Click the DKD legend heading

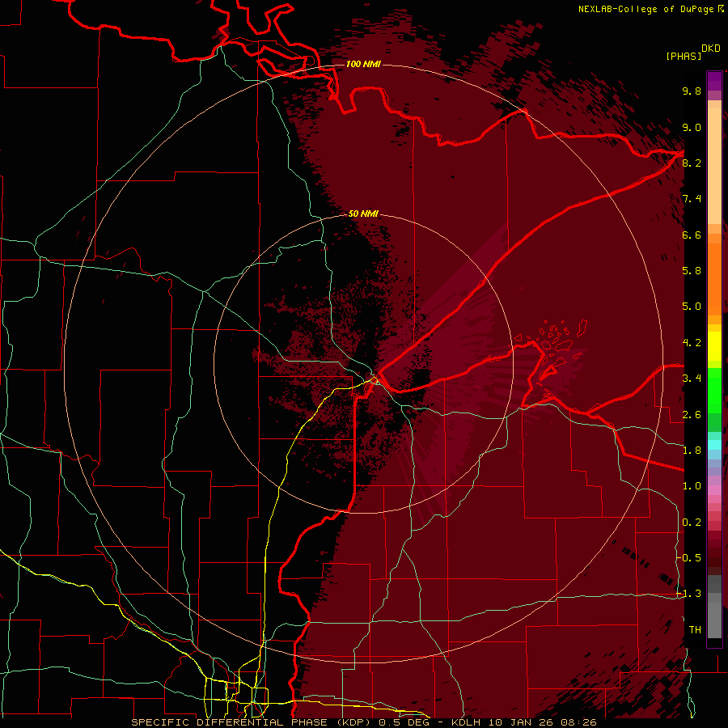pos(711,49)
